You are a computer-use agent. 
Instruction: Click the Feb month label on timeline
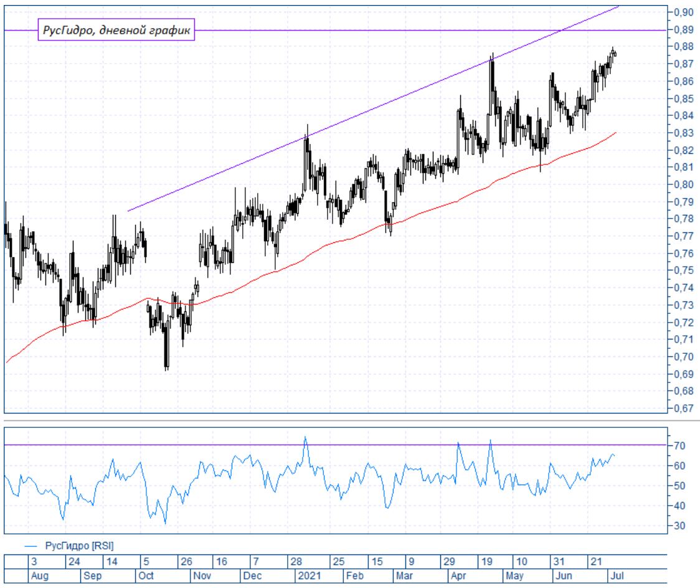355,576
